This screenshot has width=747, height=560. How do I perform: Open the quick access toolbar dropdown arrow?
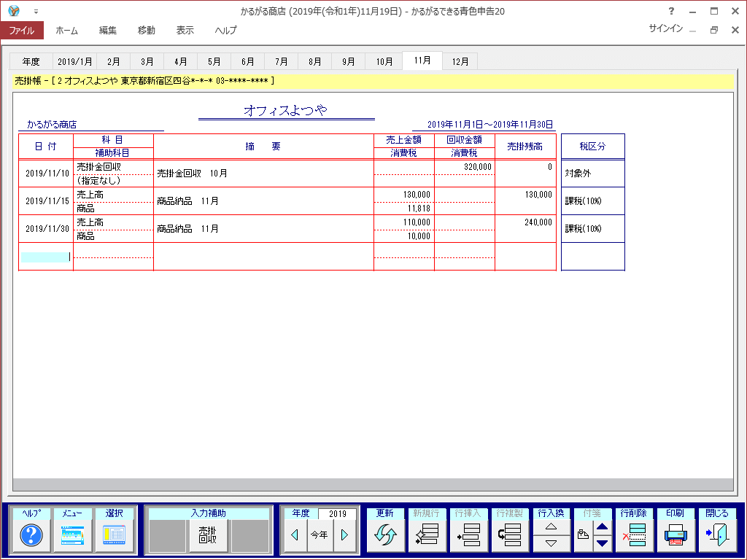pos(36,12)
